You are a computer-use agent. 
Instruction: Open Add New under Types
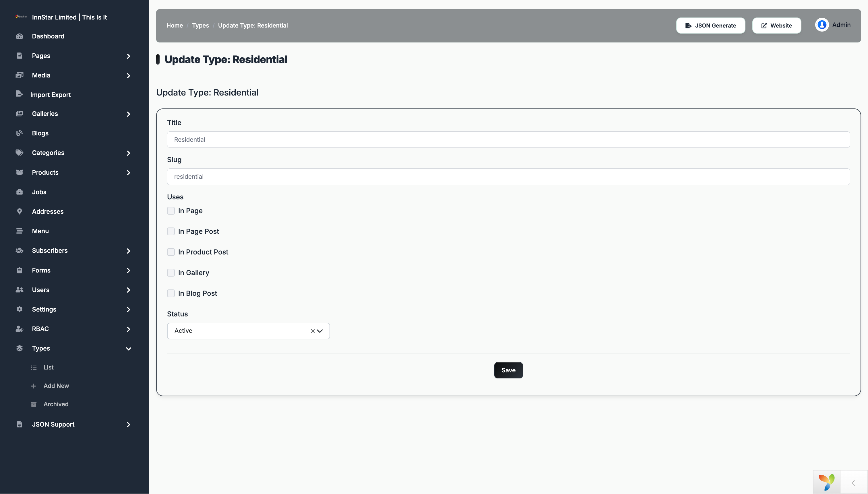pyautogui.click(x=56, y=386)
